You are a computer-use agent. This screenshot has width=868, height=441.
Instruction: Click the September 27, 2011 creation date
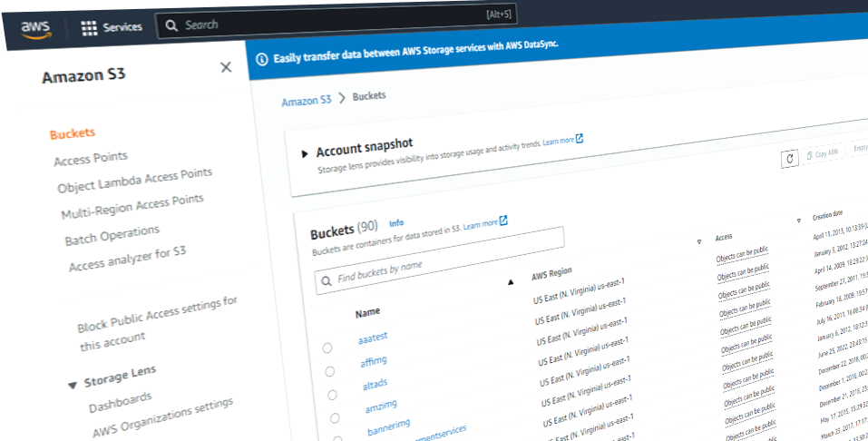(842, 283)
